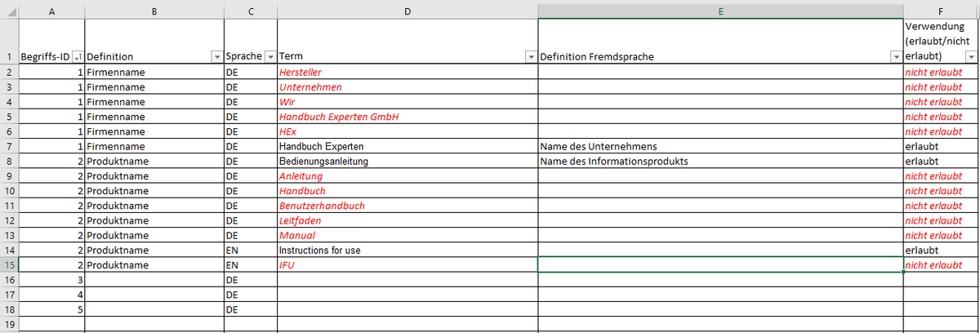Click the cell containing 'Benutzerhandbuch'
Viewport: 980px width, 333px height.
[408, 206]
